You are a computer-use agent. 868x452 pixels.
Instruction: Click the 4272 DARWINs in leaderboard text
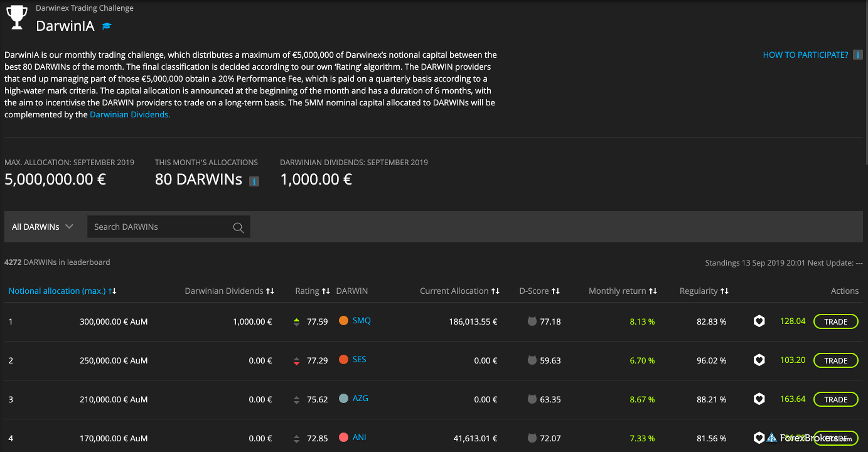(57, 262)
